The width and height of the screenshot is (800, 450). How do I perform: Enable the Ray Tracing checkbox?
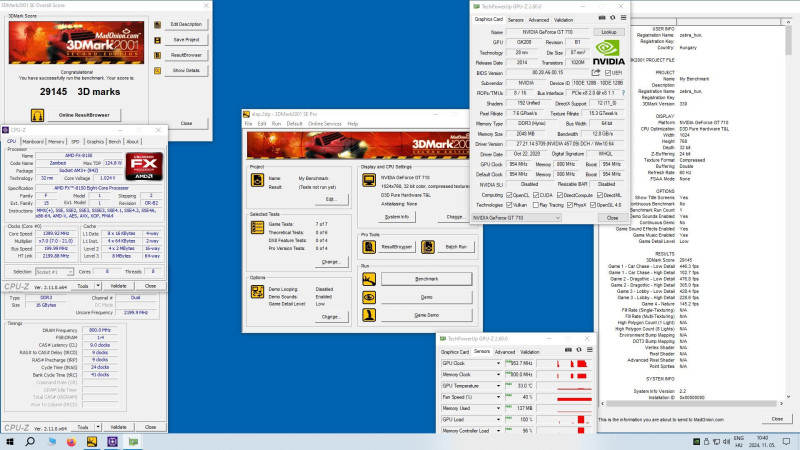(536, 205)
